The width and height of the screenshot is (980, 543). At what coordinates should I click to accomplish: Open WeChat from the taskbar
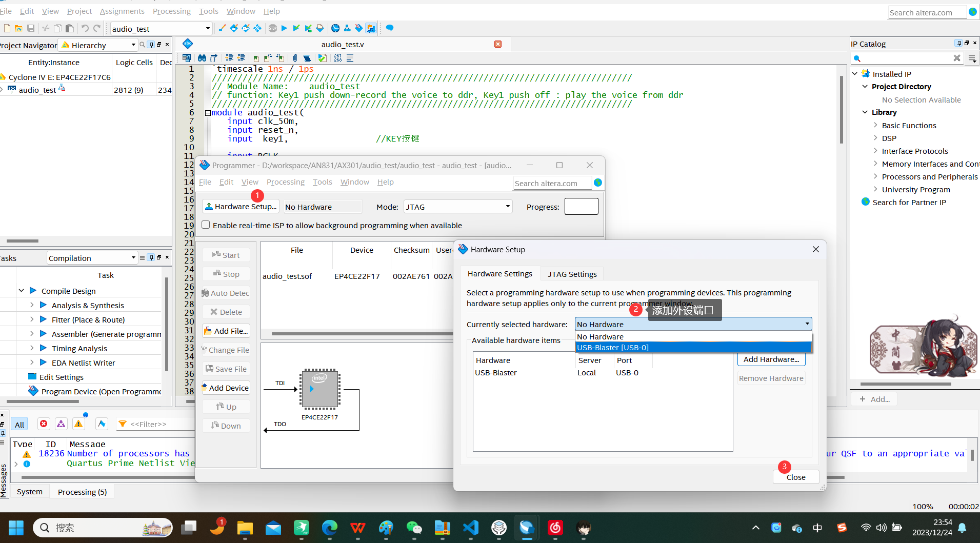(x=414, y=528)
